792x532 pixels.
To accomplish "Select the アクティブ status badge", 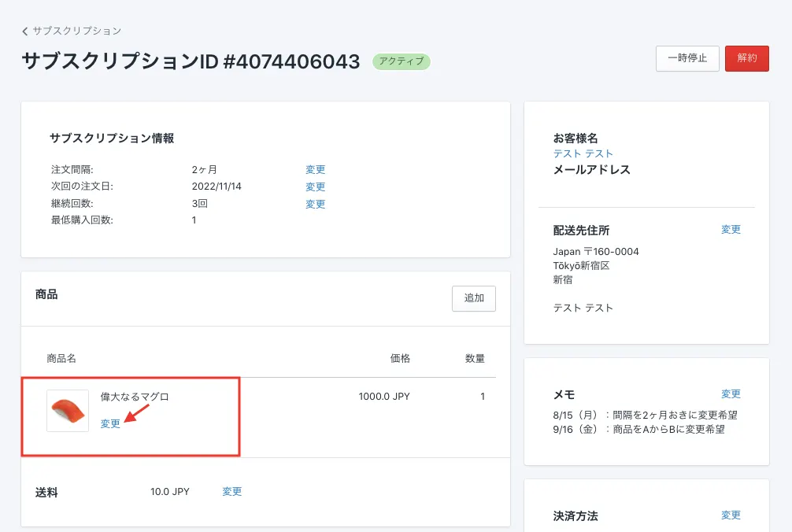I will [x=401, y=61].
